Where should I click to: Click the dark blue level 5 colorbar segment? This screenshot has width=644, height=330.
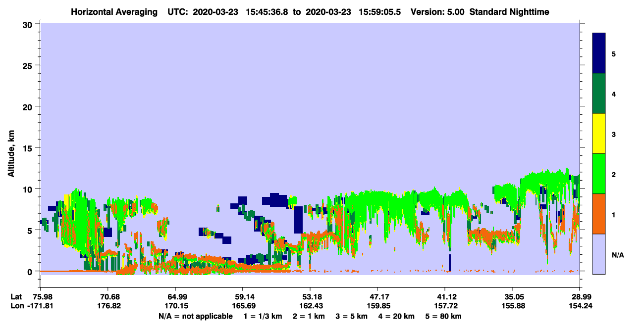pos(599,53)
